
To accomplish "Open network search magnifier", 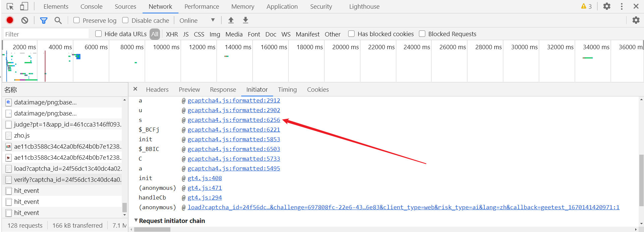I will click(x=58, y=20).
